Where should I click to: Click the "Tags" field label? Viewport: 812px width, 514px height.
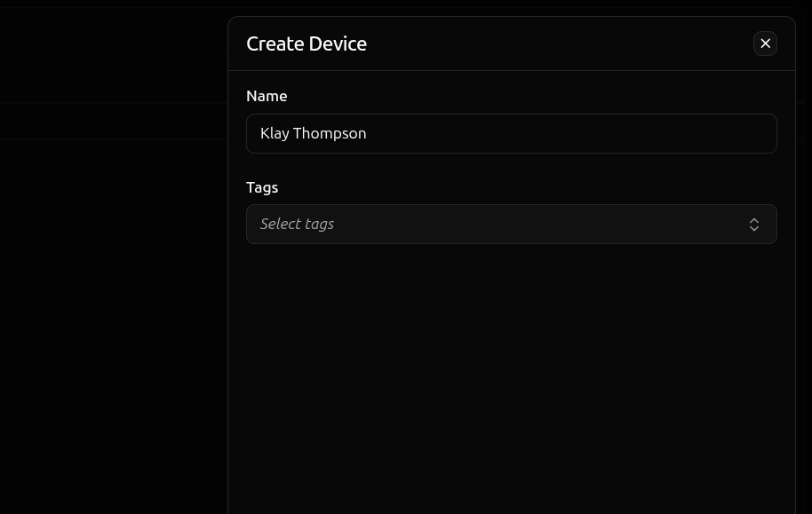click(262, 187)
